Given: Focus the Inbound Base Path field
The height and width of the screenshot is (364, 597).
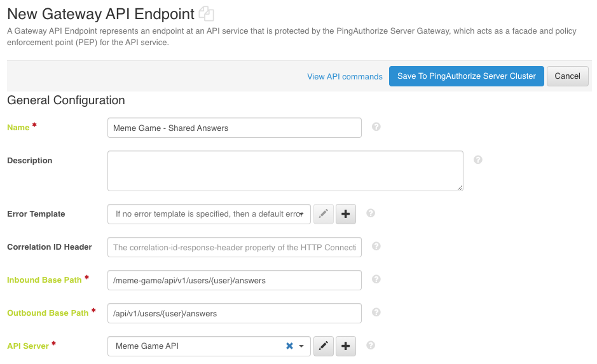Looking at the screenshot, I should coord(234,280).
